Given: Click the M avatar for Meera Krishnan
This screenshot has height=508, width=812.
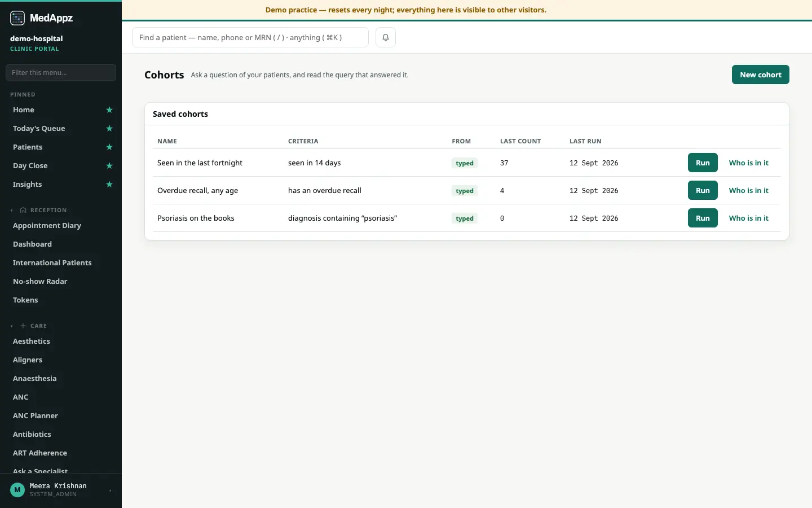Looking at the screenshot, I should (x=17, y=490).
